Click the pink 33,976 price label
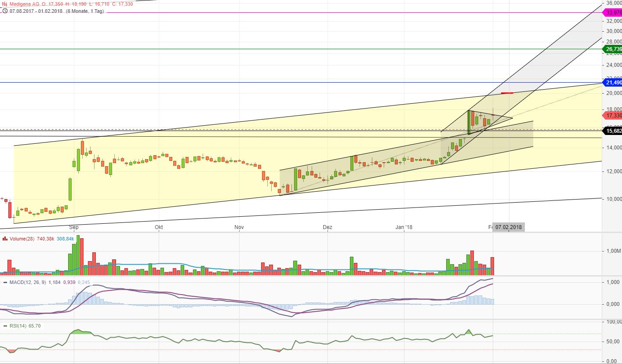 pyautogui.click(x=612, y=13)
